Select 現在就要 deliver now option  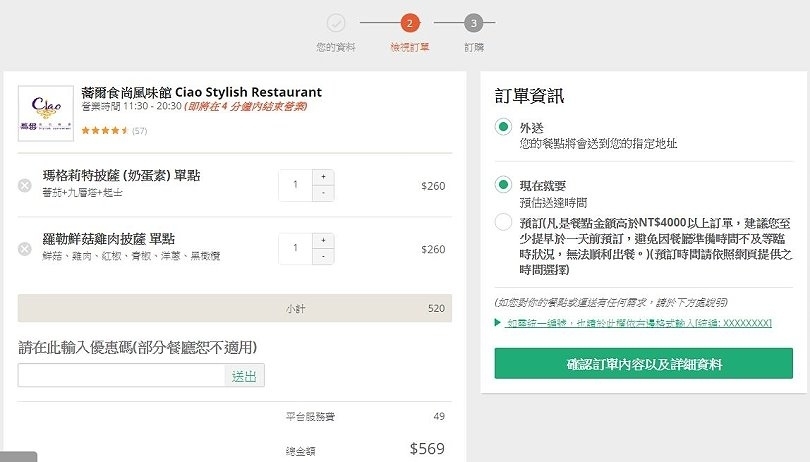[x=503, y=185]
